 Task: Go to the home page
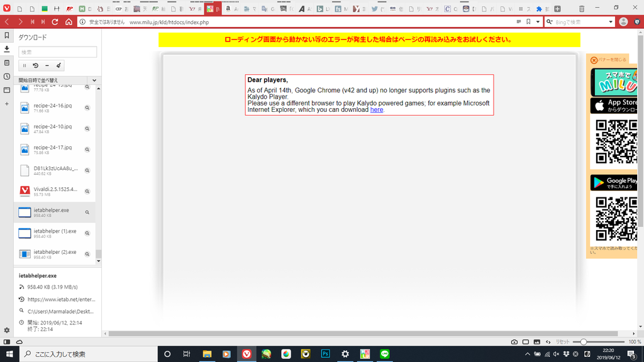[69, 22]
